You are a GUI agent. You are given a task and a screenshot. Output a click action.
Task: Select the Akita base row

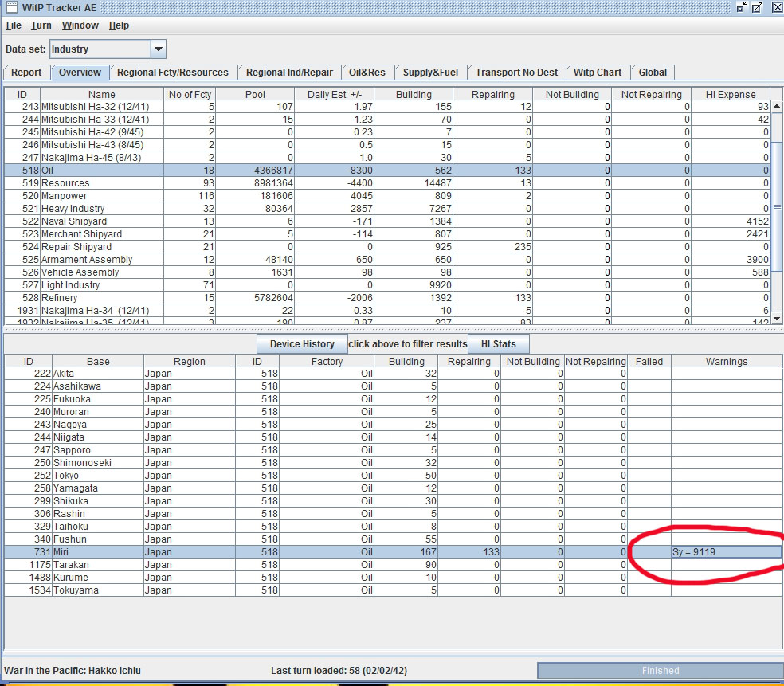coord(394,374)
